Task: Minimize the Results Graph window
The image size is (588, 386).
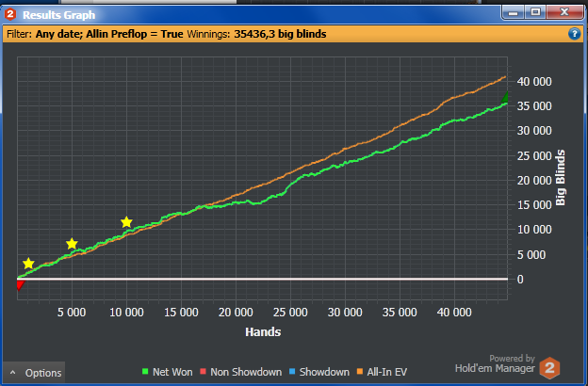Action: click(513, 12)
